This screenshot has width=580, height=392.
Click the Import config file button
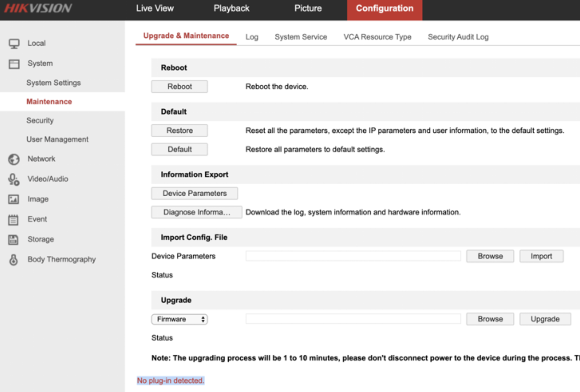541,256
